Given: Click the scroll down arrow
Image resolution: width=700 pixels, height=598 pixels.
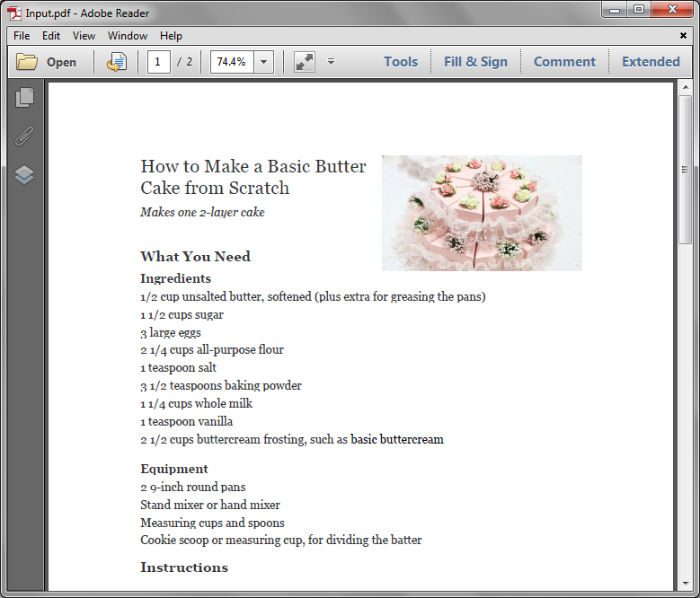Looking at the screenshot, I should pos(686,584).
